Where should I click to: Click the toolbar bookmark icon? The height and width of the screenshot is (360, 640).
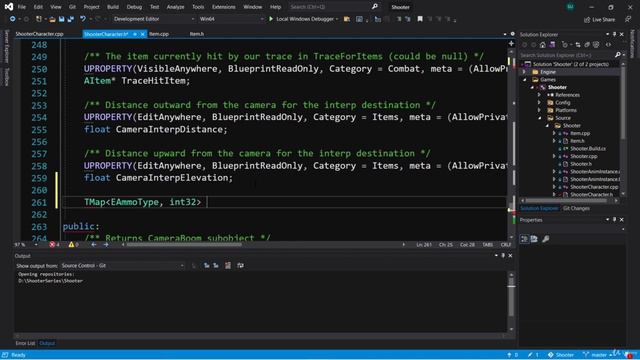tap(420, 19)
